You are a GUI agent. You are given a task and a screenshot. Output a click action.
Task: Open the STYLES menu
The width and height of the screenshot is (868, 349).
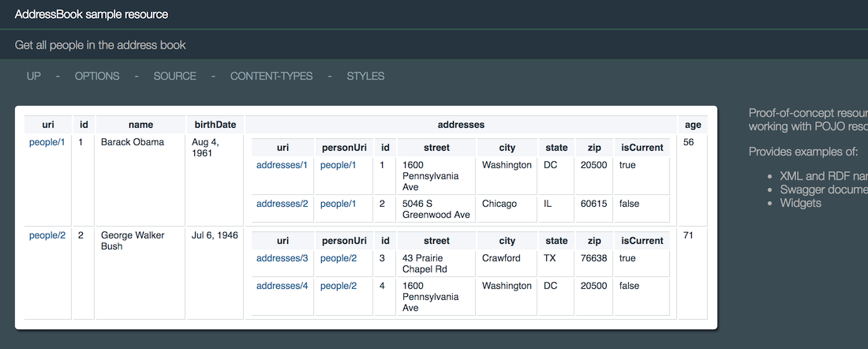click(x=365, y=77)
